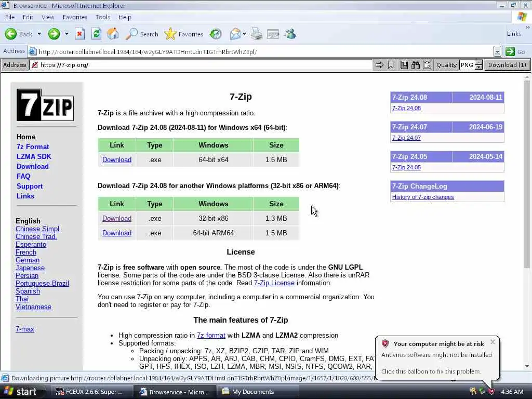
Task: Switch to Browservice taskbar button
Action: coord(176,392)
